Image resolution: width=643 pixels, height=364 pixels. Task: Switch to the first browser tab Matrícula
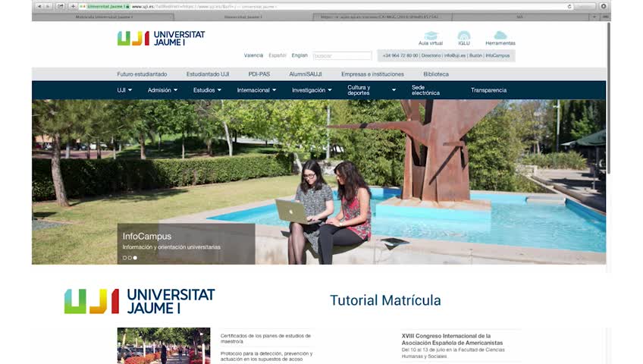(103, 17)
